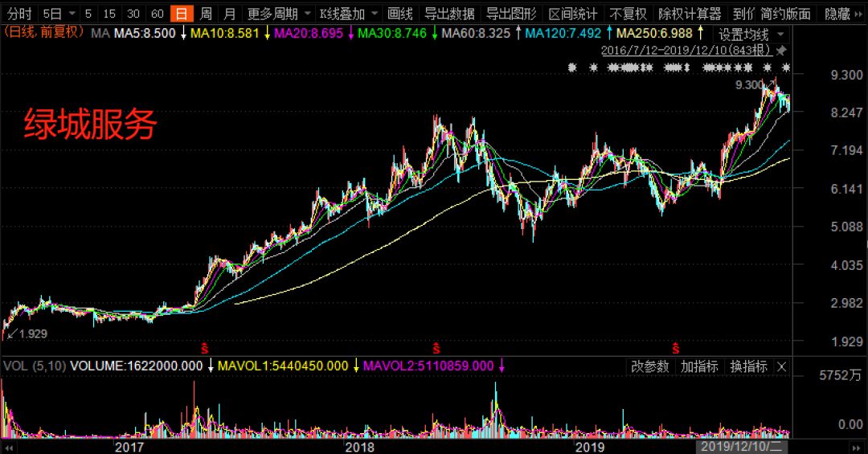Select the 日 daily period tab

point(182,14)
